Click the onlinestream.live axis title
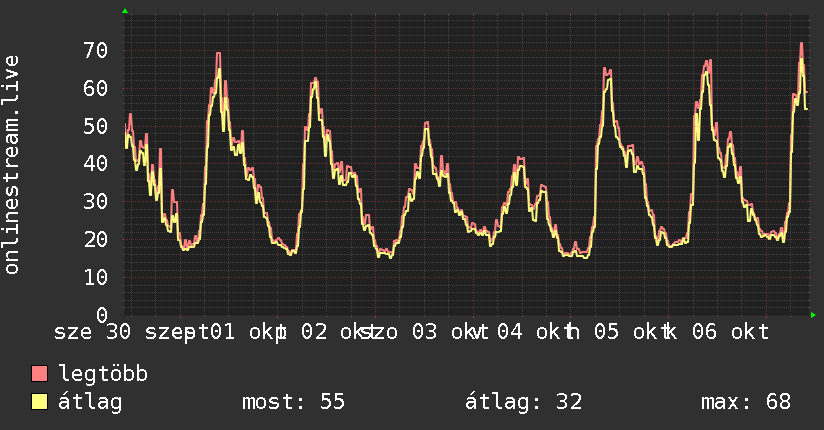 (11, 165)
